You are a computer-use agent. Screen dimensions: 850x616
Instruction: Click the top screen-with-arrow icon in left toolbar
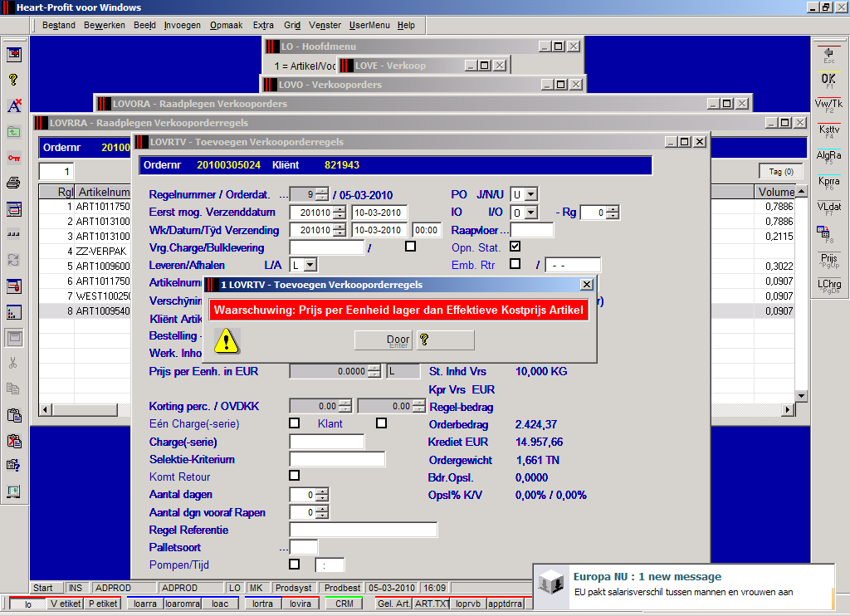(x=13, y=54)
